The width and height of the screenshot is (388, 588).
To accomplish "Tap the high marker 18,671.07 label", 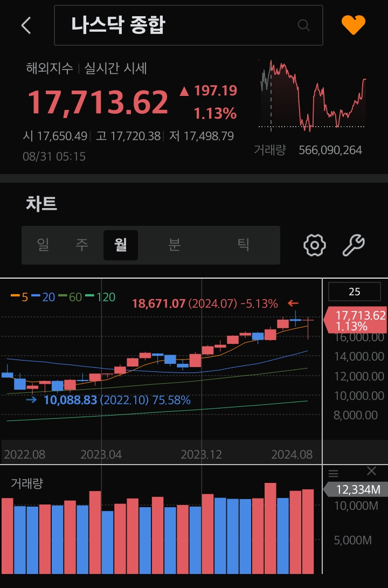I will coord(158,303).
